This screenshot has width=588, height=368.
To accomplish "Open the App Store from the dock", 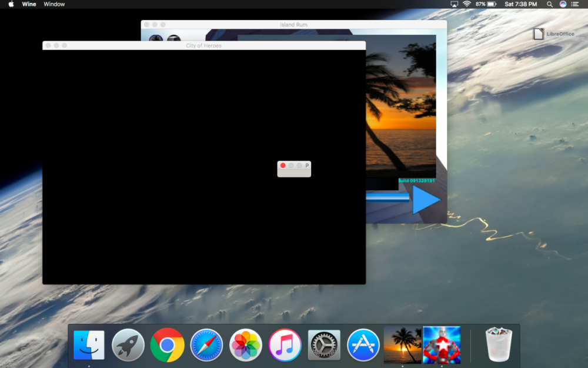I will [363, 345].
